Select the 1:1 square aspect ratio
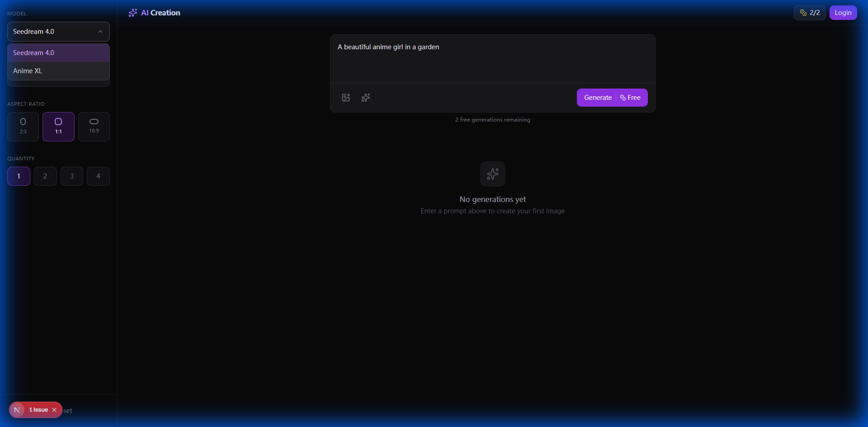 [x=58, y=127]
